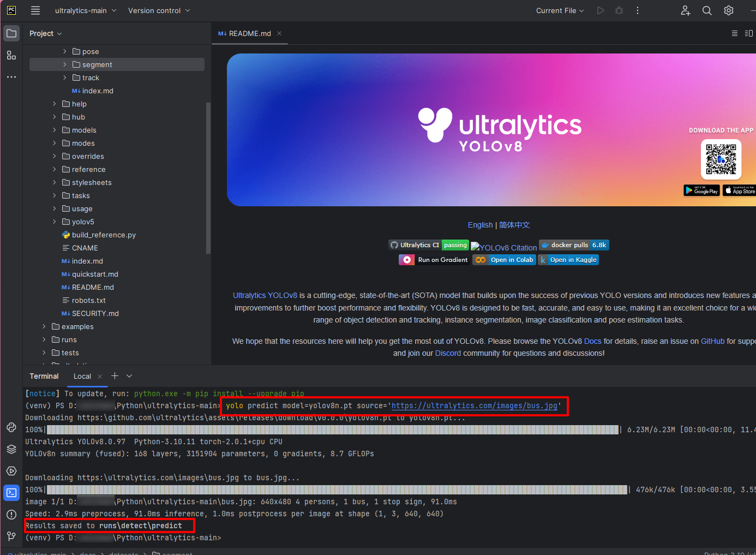Viewport: 756px width, 555px height.
Task: Open the main hamburger menu
Action: click(35, 10)
